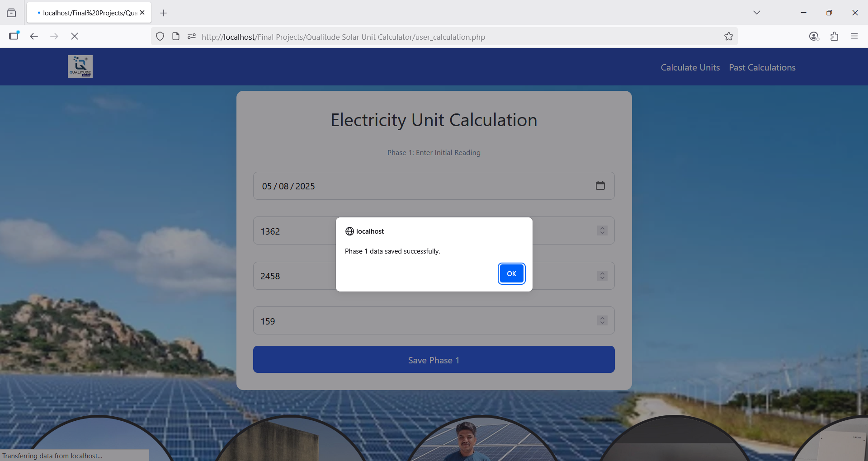The width and height of the screenshot is (868, 461).
Task: Open the Past Calculations nav link
Action: coord(762,67)
